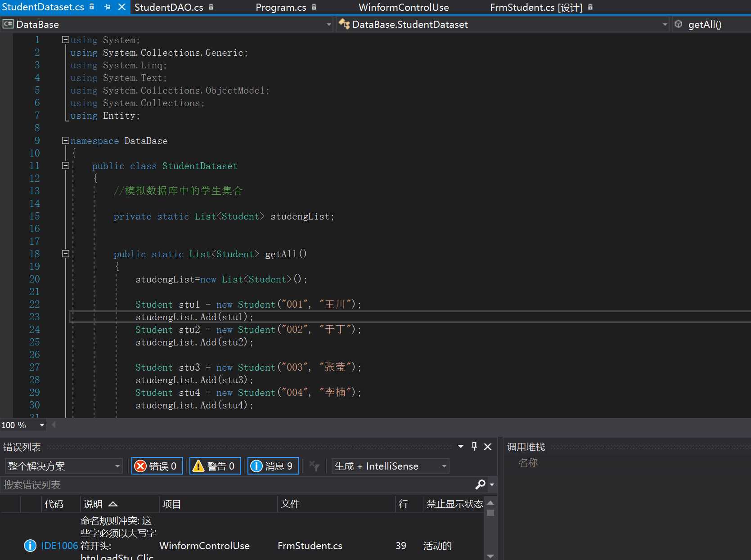This screenshot has height=560, width=751.
Task: Close the error list panel
Action: pos(487,447)
